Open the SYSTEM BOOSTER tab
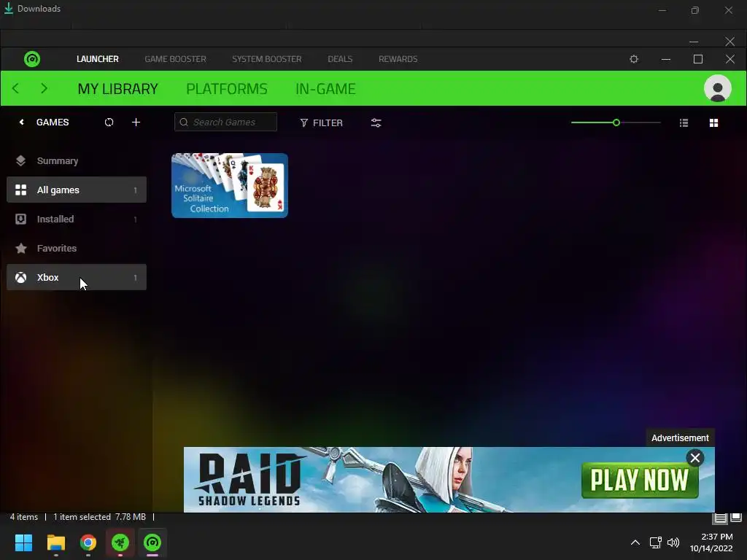The height and width of the screenshot is (560, 747). (x=267, y=59)
